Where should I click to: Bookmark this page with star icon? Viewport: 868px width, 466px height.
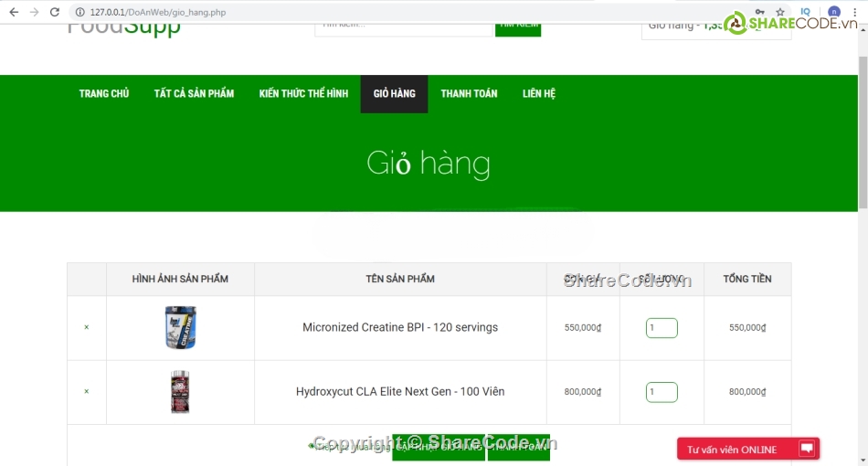click(780, 12)
